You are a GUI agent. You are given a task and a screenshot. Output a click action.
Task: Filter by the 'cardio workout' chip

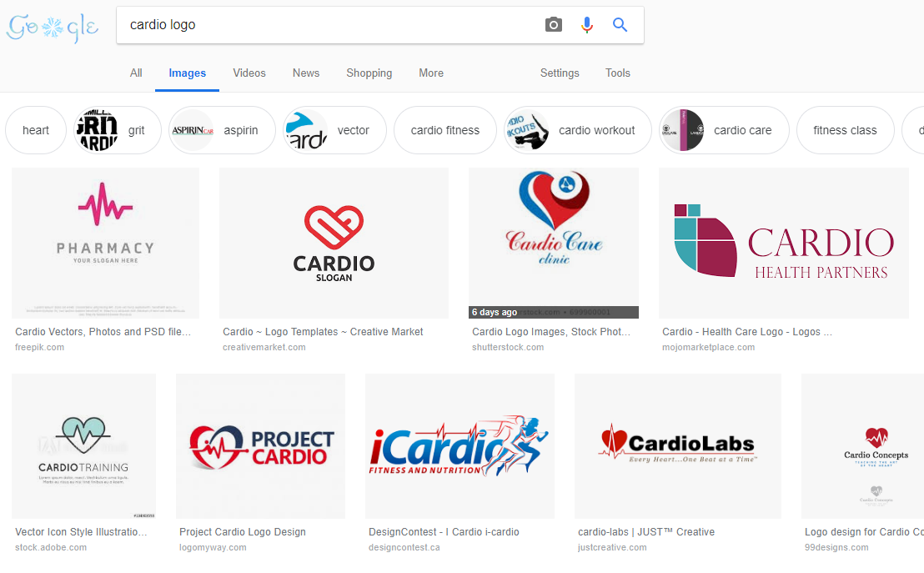[x=577, y=130]
